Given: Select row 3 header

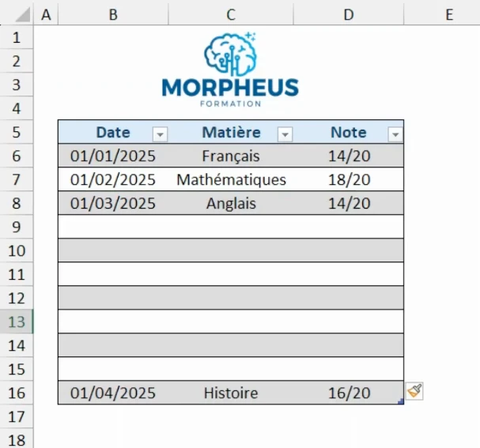Looking at the screenshot, I should (x=17, y=85).
